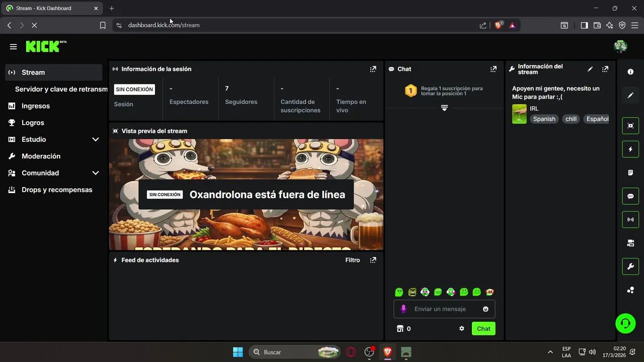Pop out the Feed de actividades panel

point(373,260)
